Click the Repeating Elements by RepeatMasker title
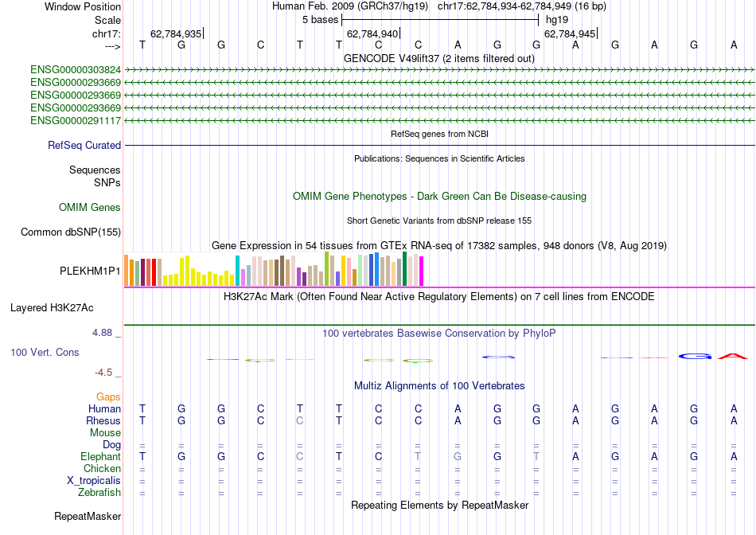Screen dimensions: 756x535 (439, 505)
